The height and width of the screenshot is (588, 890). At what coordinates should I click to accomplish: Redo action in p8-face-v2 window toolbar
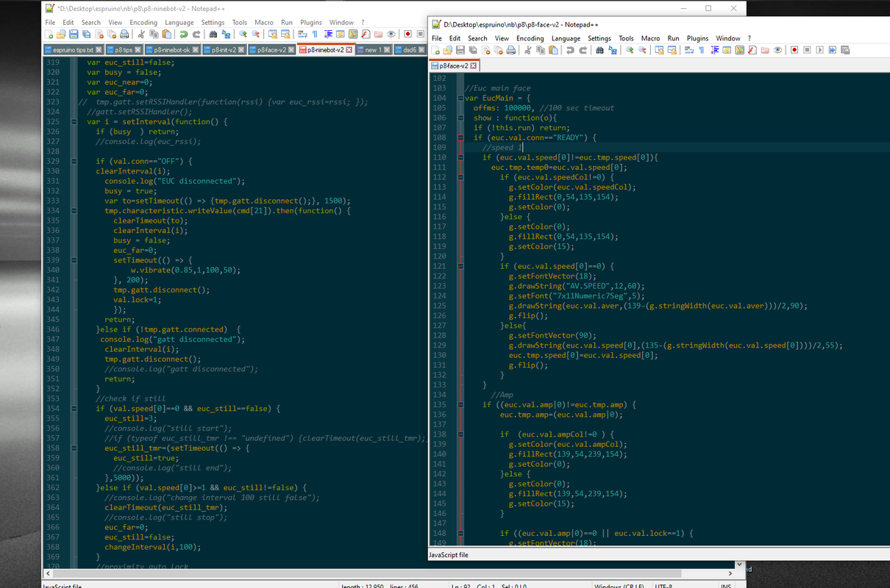583,50
